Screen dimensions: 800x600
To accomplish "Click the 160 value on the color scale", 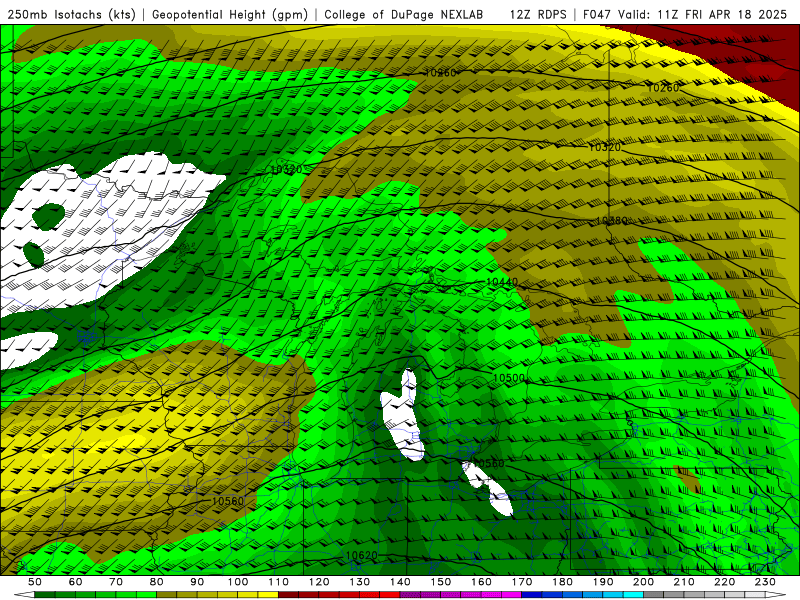I will (481, 582).
